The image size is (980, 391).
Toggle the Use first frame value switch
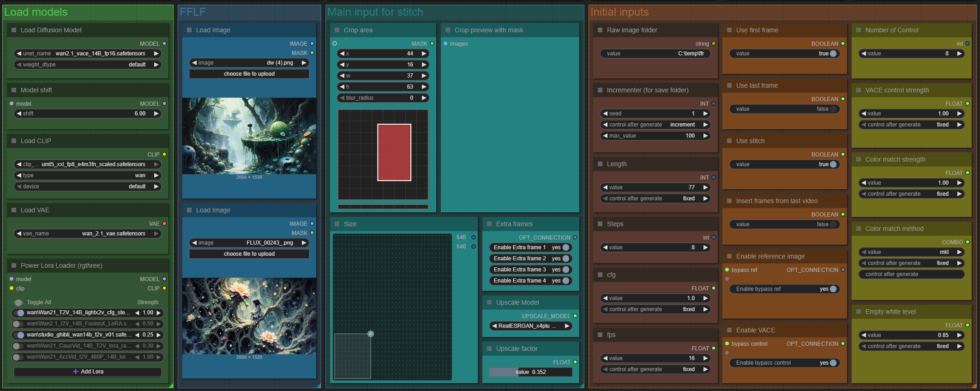coord(833,54)
